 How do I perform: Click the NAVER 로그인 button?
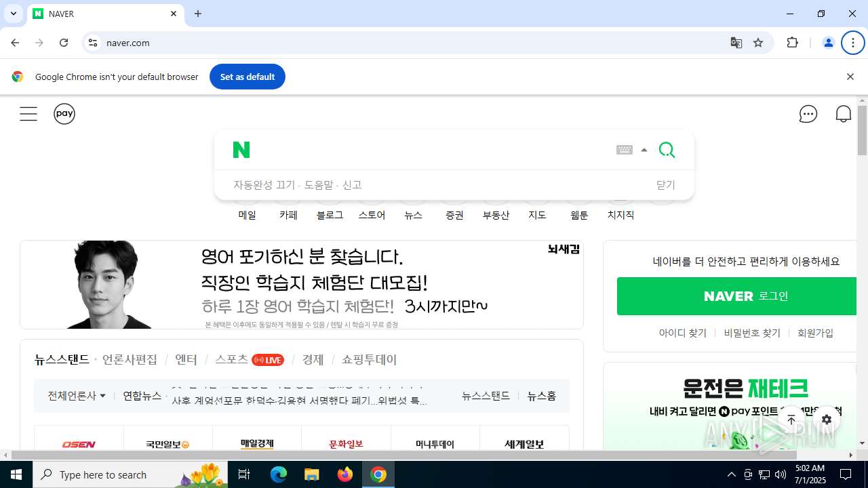tap(737, 296)
